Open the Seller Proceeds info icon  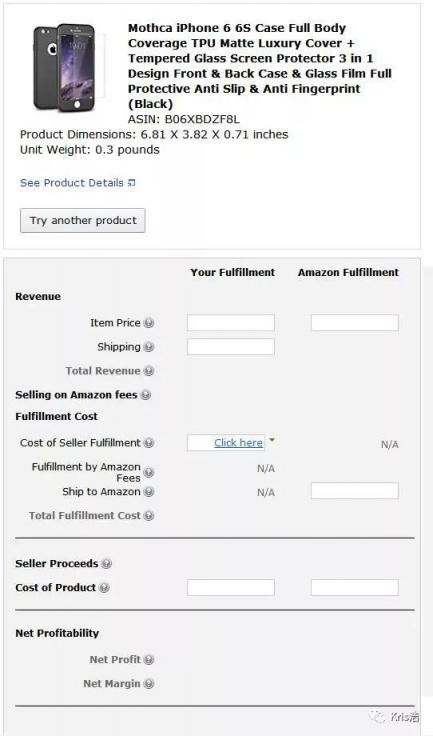pyautogui.click(x=107, y=564)
